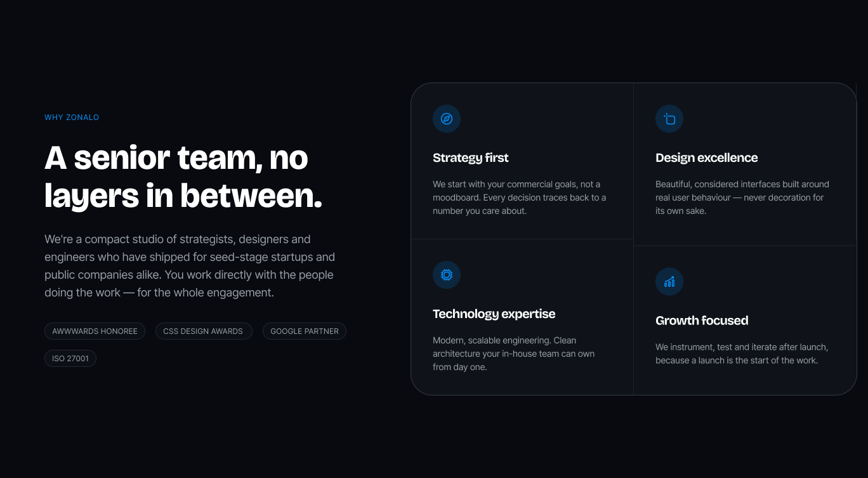Choose the GOOGLE PARTNER badge
The image size is (868, 478).
click(305, 331)
